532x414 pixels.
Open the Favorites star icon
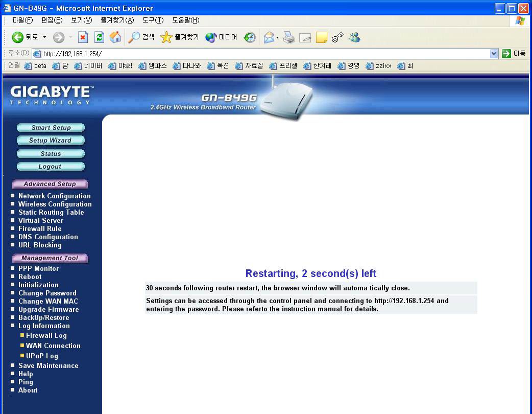click(x=166, y=37)
